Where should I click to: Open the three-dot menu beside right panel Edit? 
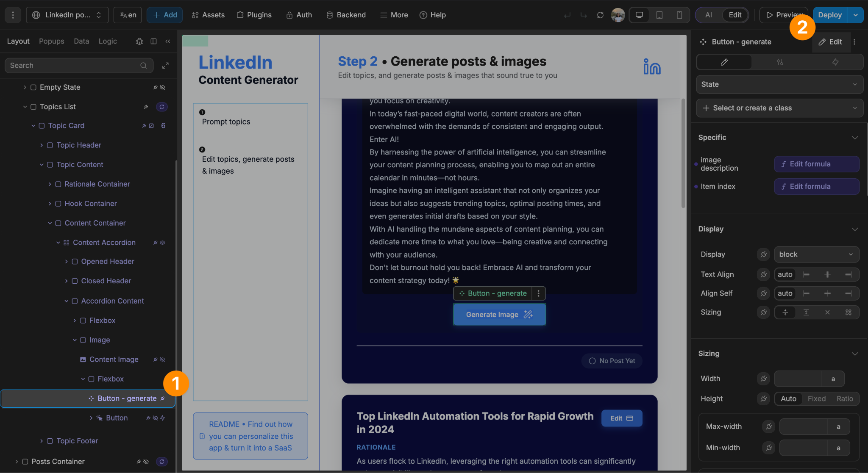[855, 42]
